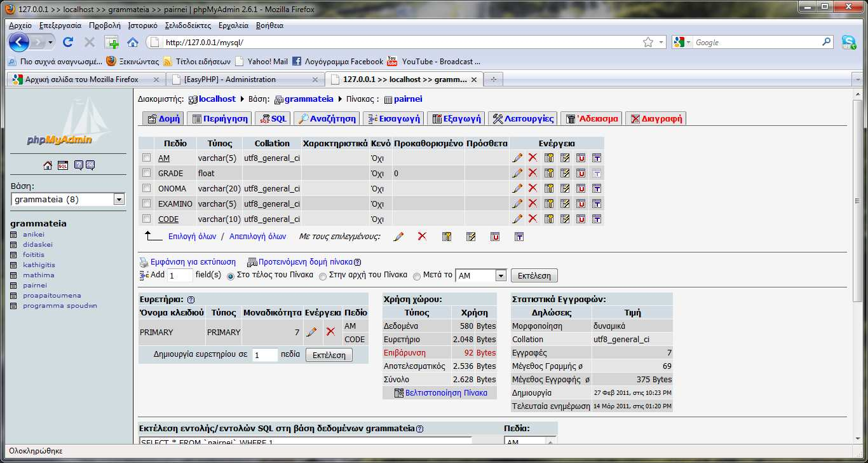The width and height of the screenshot is (868, 463).
Task: Click the Google search box
Action: (756, 42)
